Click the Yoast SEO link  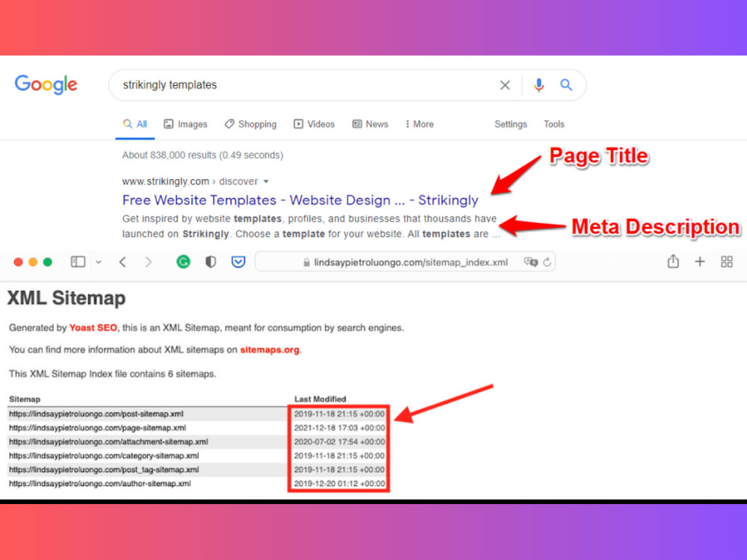click(x=93, y=328)
